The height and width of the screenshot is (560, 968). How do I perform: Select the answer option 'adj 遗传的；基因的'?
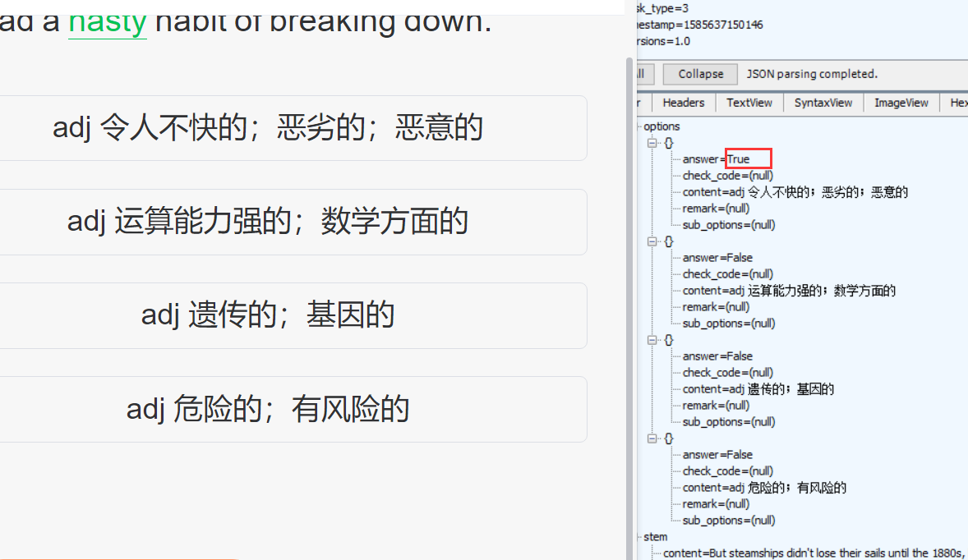293,316
